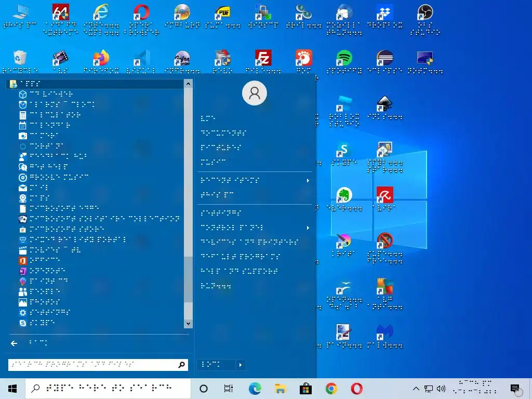Focus the taskbar search box
Screen dimensions: 532x399
point(108,389)
